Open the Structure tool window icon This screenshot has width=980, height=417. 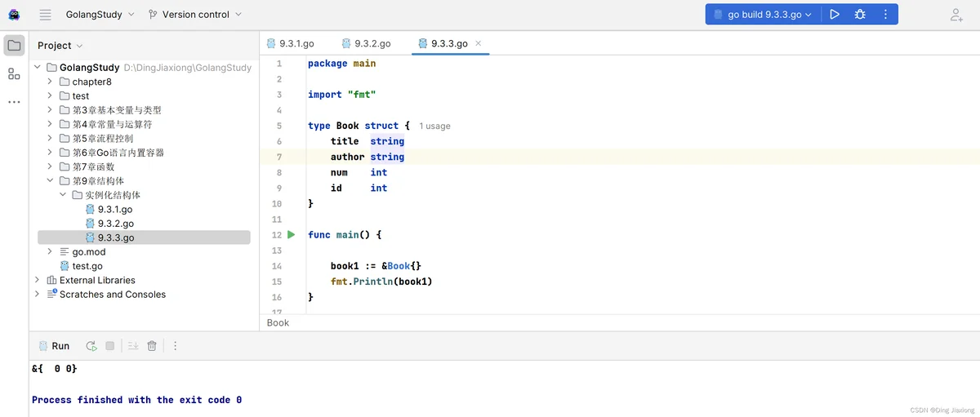(14, 74)
